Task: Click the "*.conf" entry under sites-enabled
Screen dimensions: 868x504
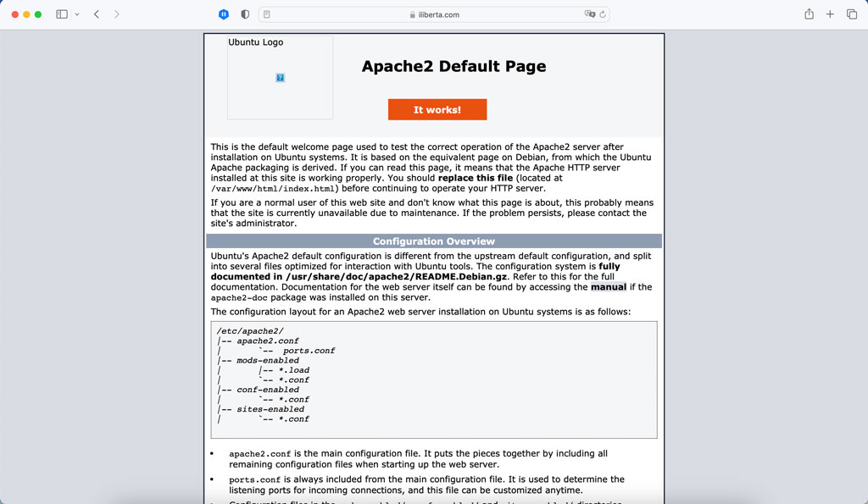Action: pyautogui.click(x=294, y=418)
